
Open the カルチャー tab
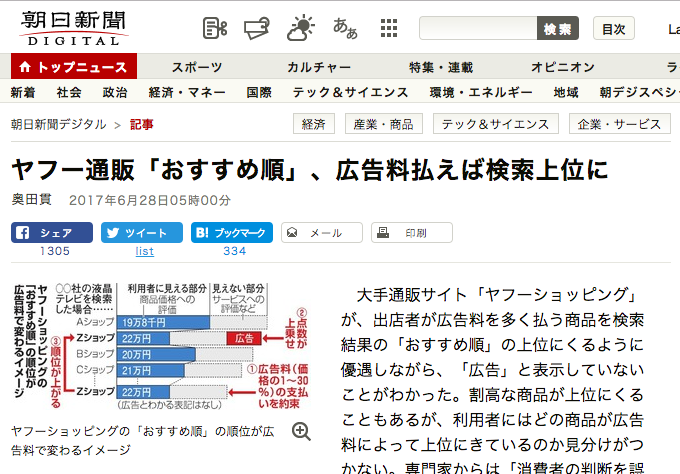point(319,67)
